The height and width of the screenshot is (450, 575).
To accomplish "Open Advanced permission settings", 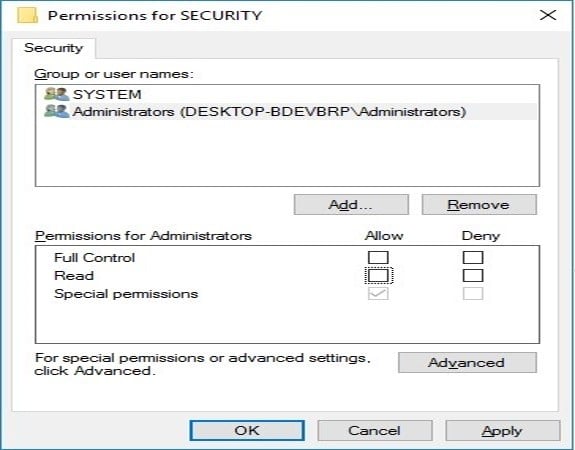I will click(x=467, y=363).
